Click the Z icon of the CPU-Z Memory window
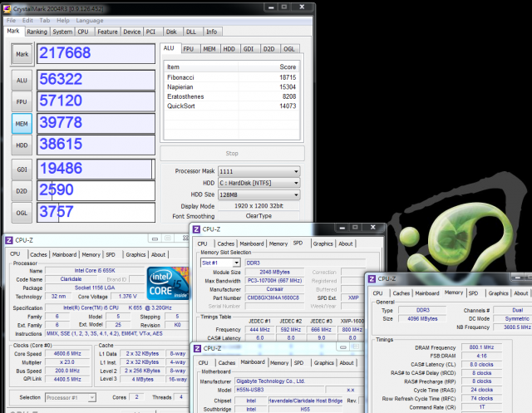532x413 pixels. (372, 278)
